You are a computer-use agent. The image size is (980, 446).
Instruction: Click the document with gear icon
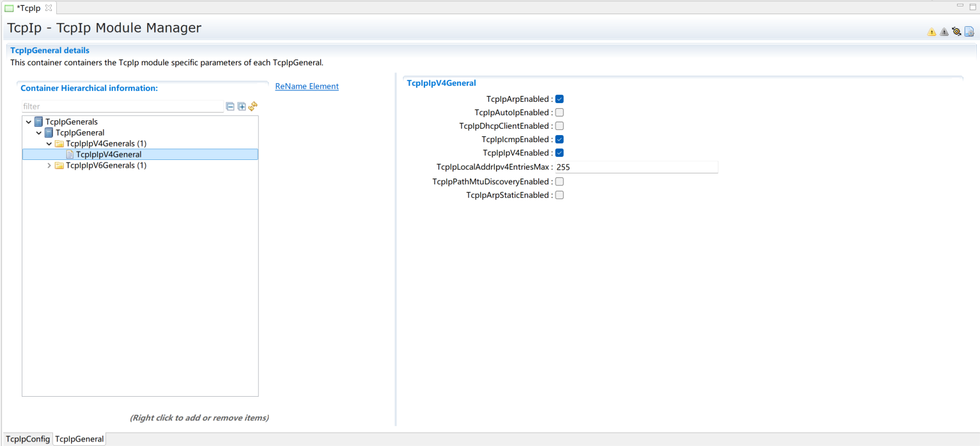[x=969, y=31]
